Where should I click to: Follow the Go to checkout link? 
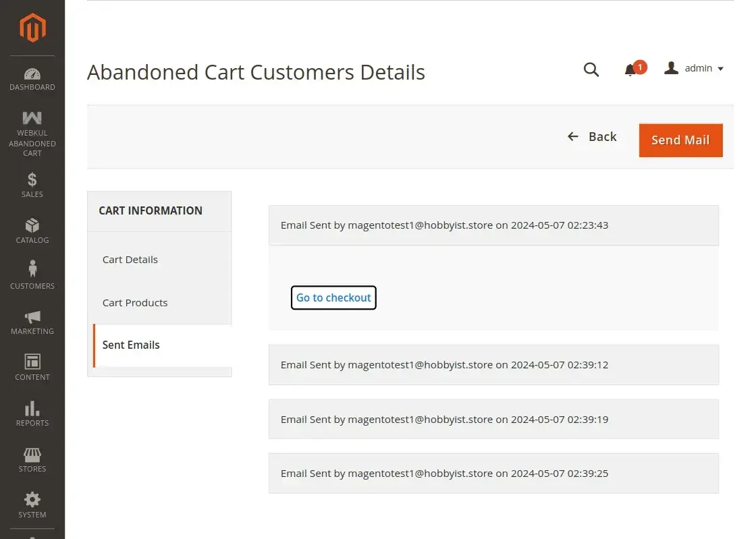click(x=333, y=297)
